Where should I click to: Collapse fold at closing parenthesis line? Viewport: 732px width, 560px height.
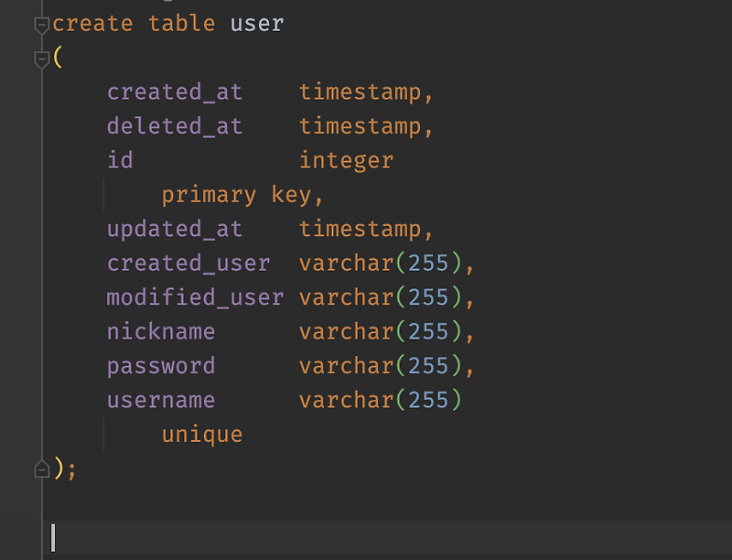(x=42, y=469)
